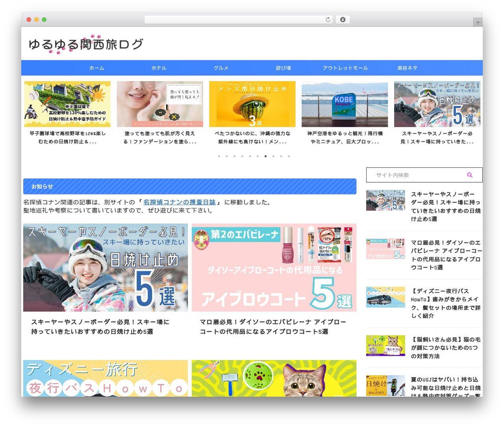Open the ディズニー旅行 夜行バス article image
Viewport: 504px width, 427px height.
106,378
